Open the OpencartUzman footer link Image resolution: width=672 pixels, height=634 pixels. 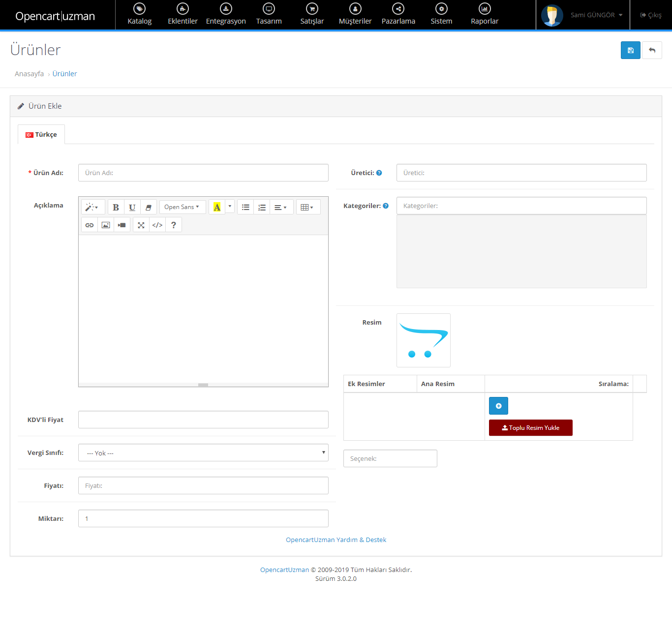[x=284, y=570]
